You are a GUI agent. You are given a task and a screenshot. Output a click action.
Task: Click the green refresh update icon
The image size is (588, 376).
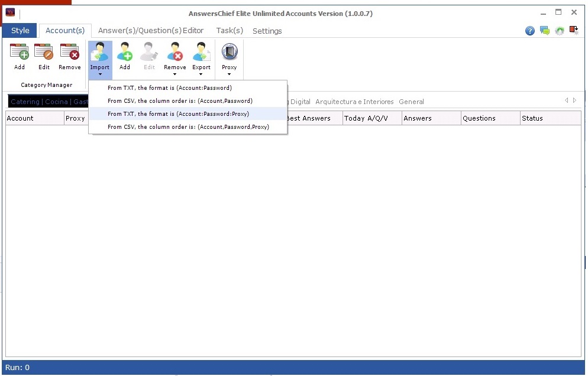tap(559, 31)
